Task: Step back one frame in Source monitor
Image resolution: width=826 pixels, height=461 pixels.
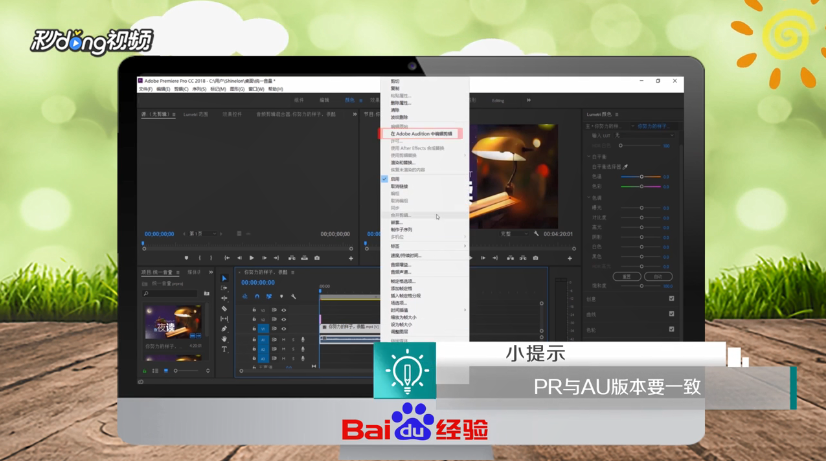Action: point(239,258)
